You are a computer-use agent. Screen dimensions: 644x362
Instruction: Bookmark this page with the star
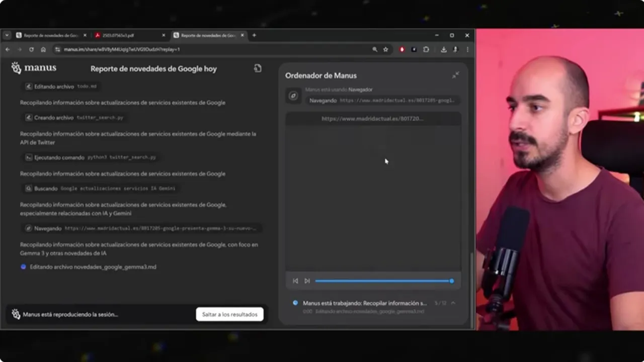pos(386,49)
